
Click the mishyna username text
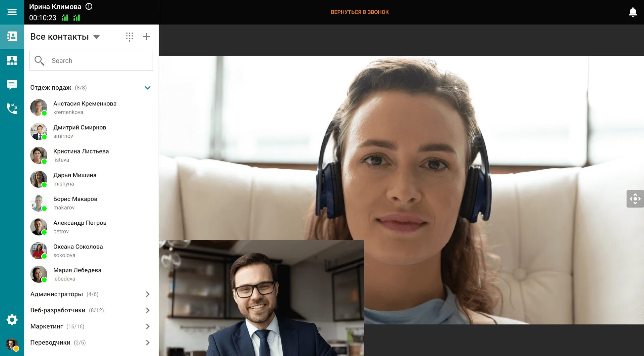coord(63,184)
